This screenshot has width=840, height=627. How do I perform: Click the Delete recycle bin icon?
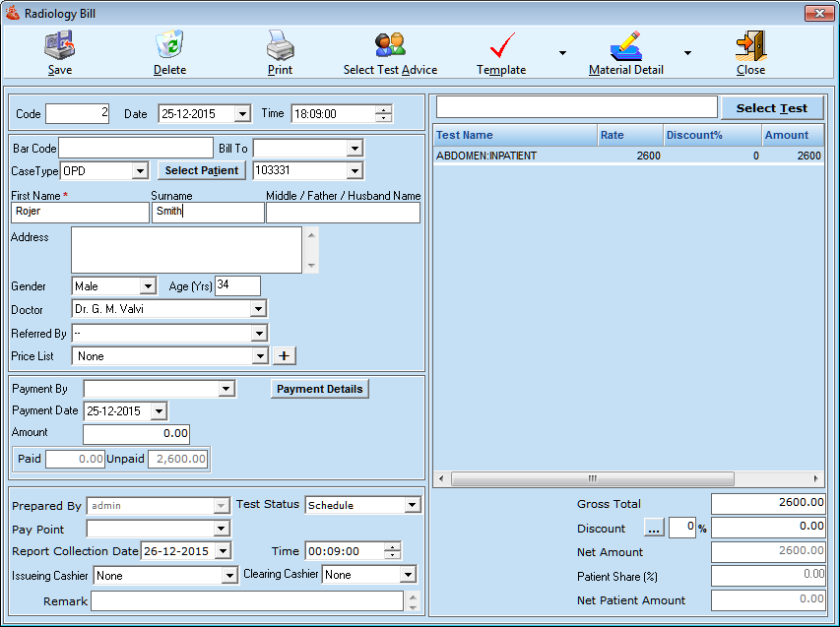pos(169,45)
